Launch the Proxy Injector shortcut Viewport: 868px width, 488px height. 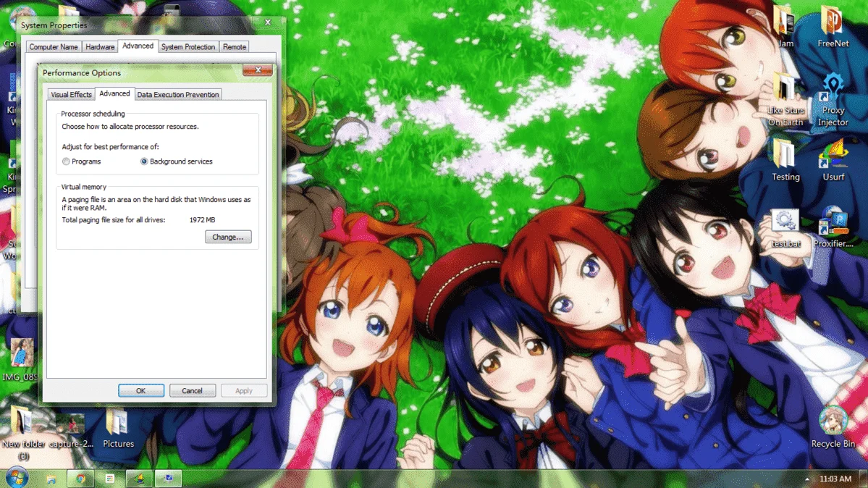(x=833, y=100)
